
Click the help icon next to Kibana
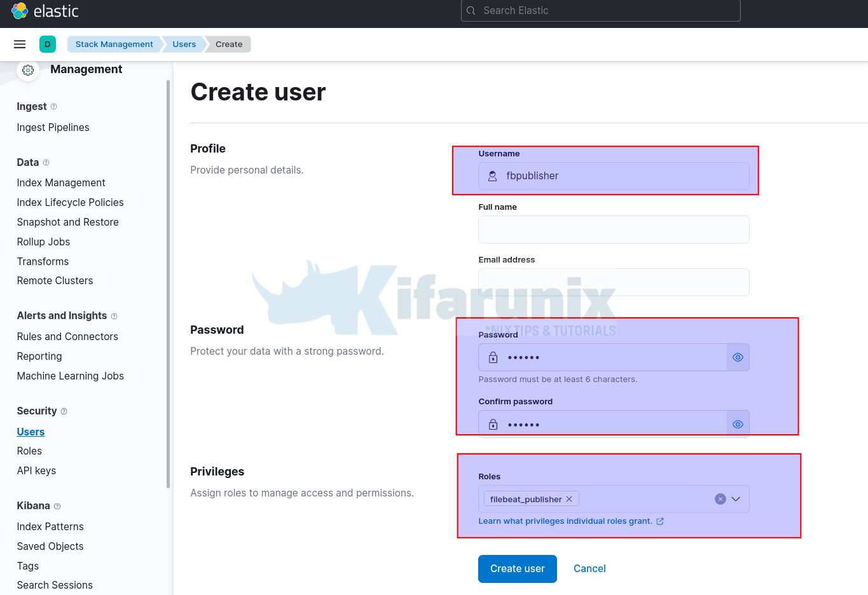point(57,506)
